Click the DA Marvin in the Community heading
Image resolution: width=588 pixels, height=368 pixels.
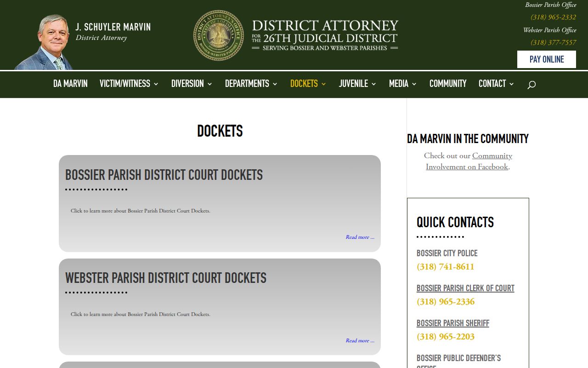pos(468,139)
